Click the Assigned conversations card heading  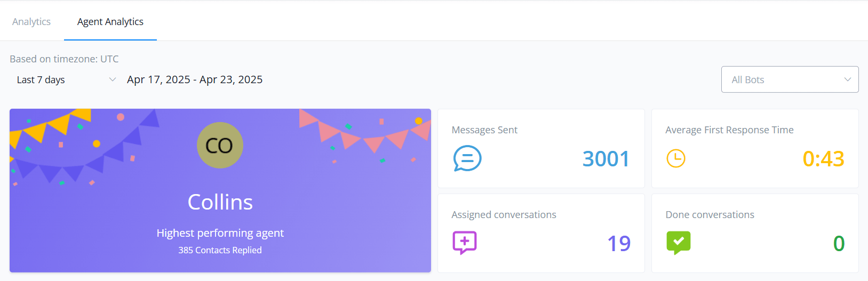[504, 214]
